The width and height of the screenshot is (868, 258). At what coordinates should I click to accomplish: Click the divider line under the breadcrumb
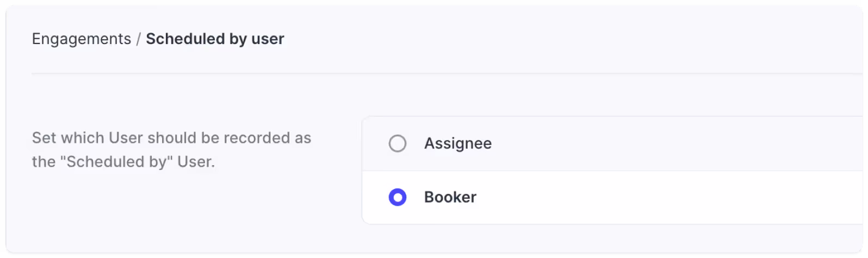(447, 73)
